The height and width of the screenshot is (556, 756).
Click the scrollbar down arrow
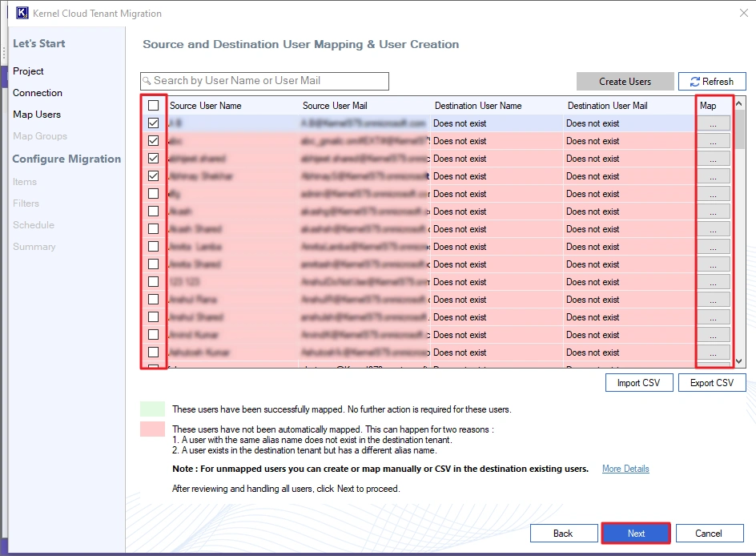point(739,360)
